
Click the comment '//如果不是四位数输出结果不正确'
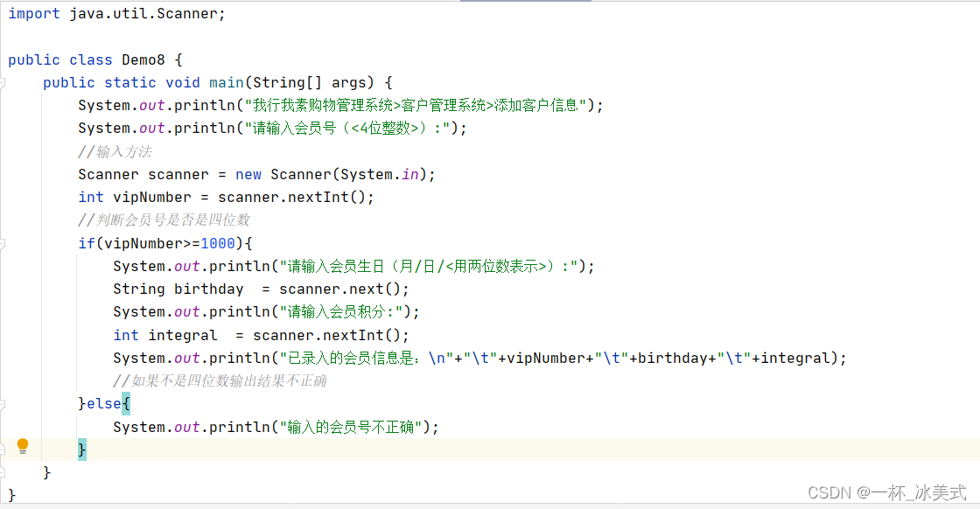coord(220,381)
